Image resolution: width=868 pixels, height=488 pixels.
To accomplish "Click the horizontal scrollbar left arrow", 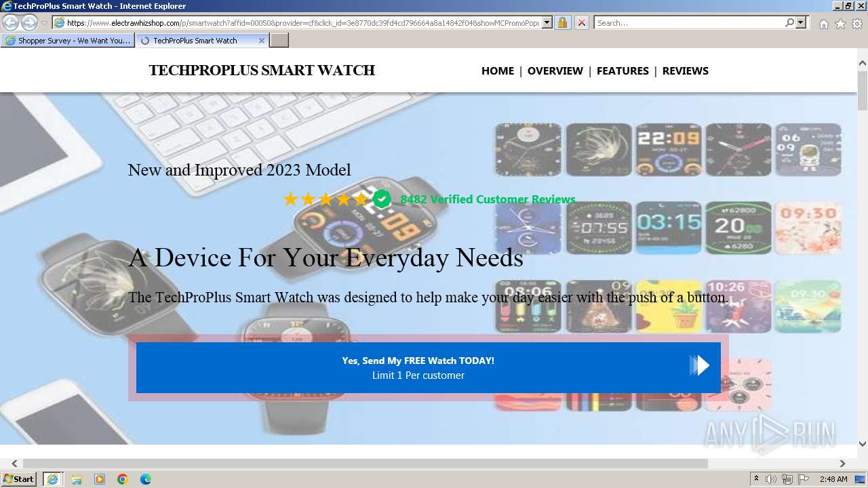I will 14,464.
